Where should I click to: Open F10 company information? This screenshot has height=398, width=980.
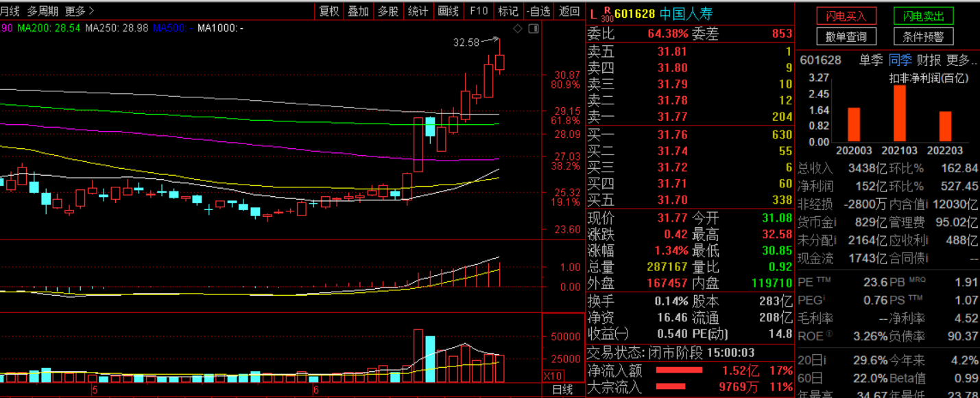(479, 11)
